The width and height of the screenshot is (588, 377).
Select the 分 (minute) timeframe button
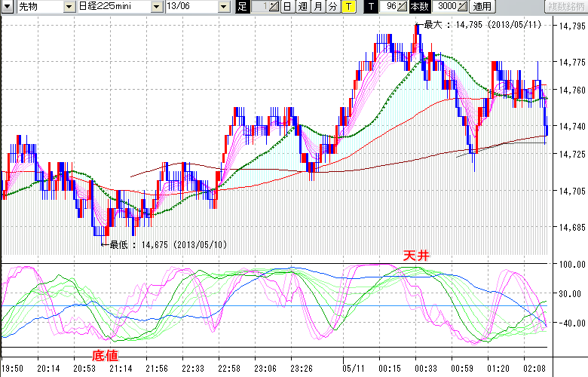click(332, 7)
